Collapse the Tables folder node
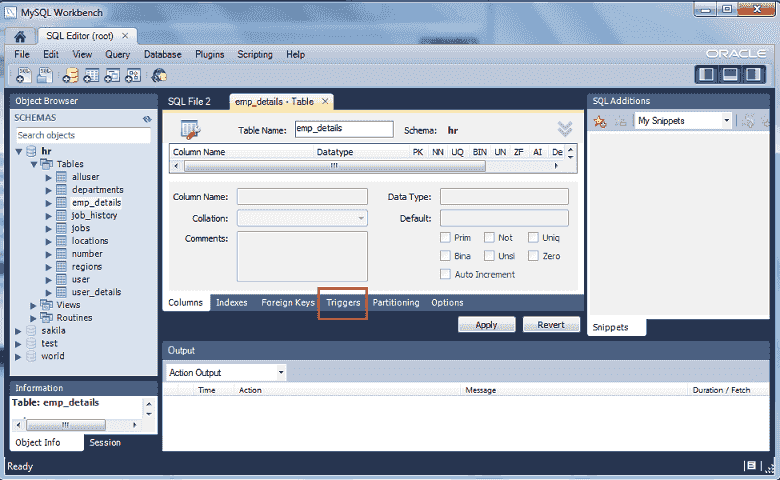Image resolution: width=780 pixels, height=480 pixels. 34,164
